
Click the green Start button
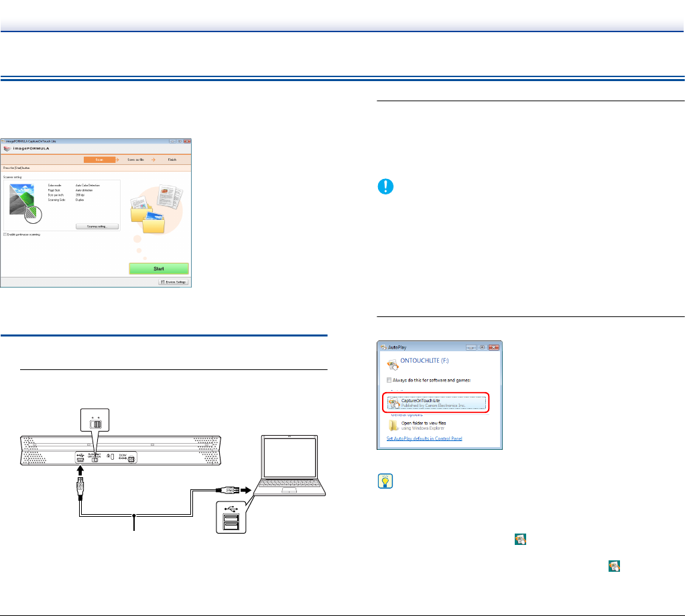[x=159, y=269]
